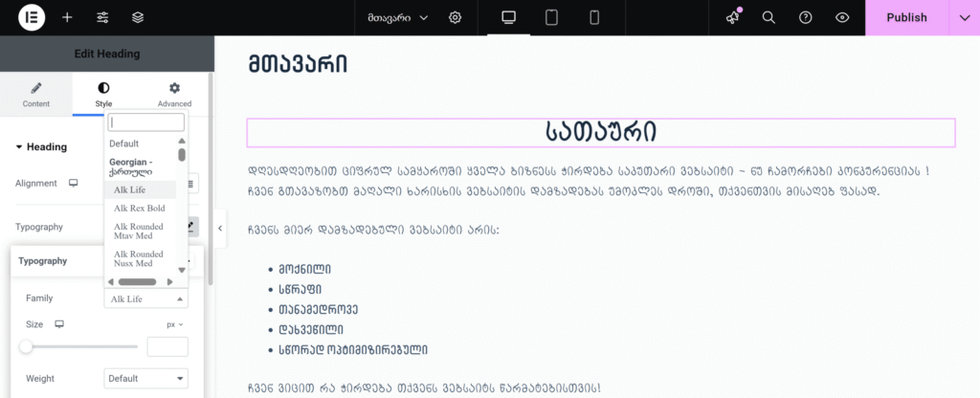Switch to desktop preview mode

509,17
